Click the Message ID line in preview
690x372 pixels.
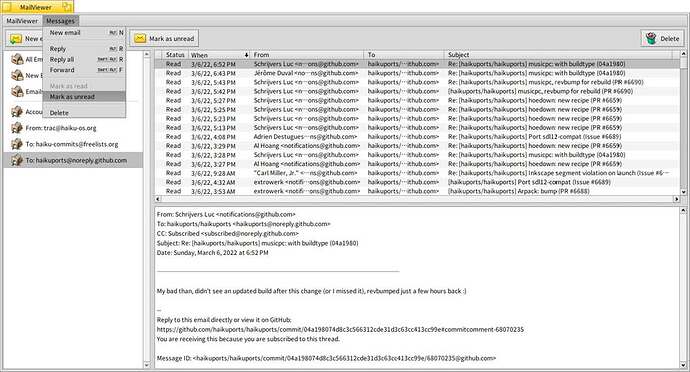[326, 358]
